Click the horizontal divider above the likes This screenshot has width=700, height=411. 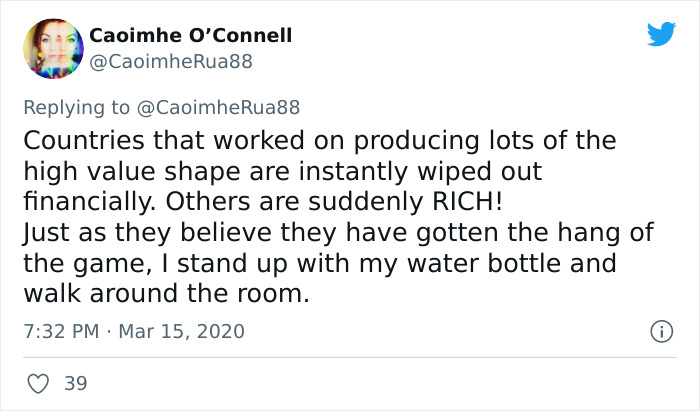coord(350,356)
